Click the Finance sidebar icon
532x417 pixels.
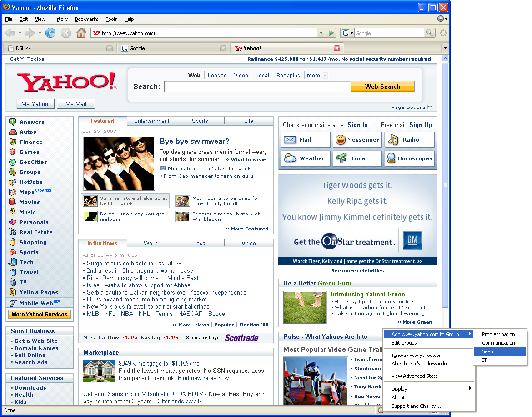click(13, 142)
